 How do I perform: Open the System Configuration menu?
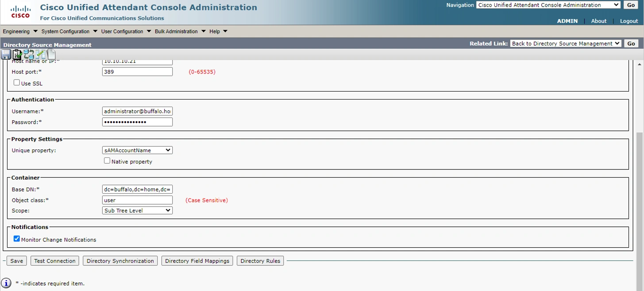pos(69,31)
